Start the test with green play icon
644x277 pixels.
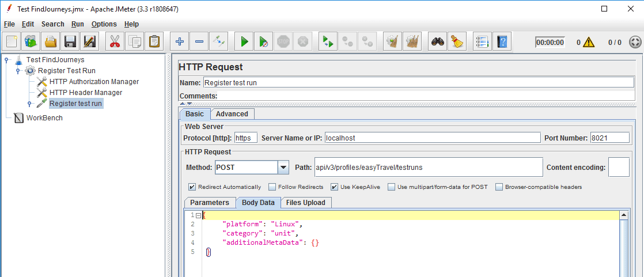point(244,41)
